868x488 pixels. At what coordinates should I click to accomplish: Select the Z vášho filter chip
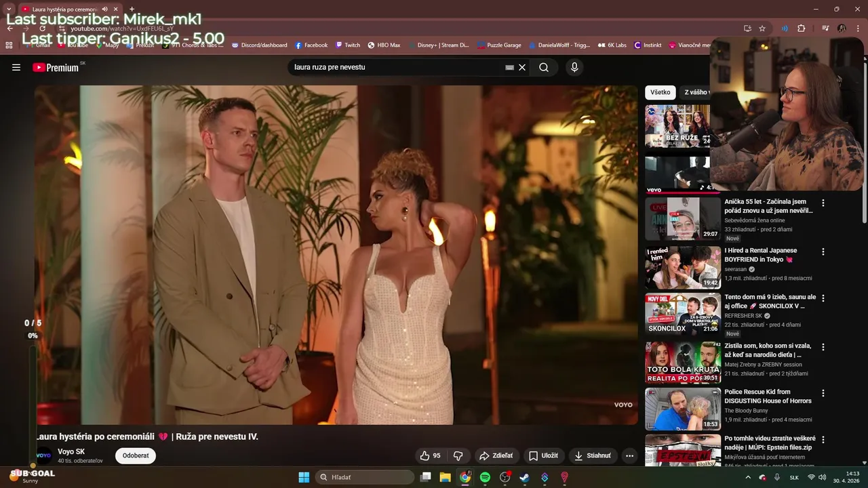coord(695,92)
